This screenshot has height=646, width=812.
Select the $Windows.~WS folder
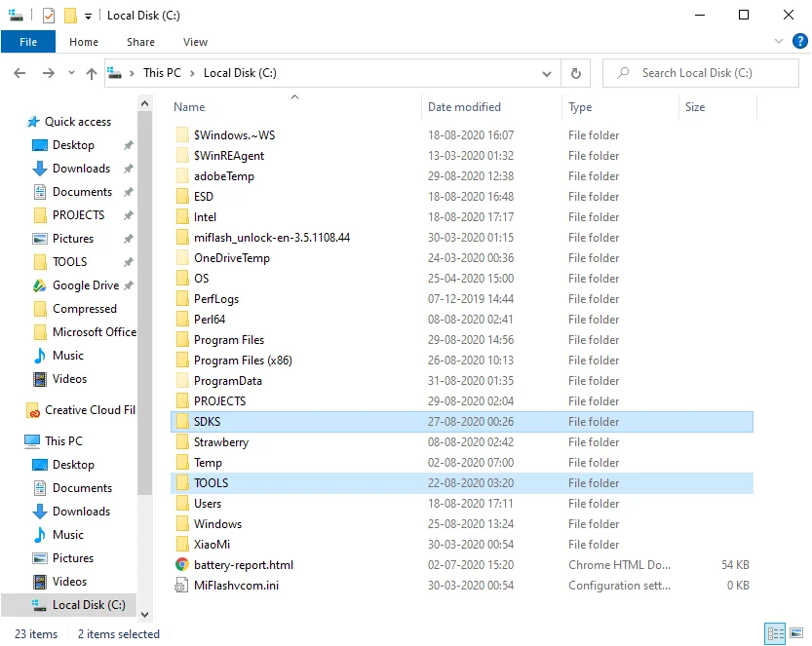234,135
